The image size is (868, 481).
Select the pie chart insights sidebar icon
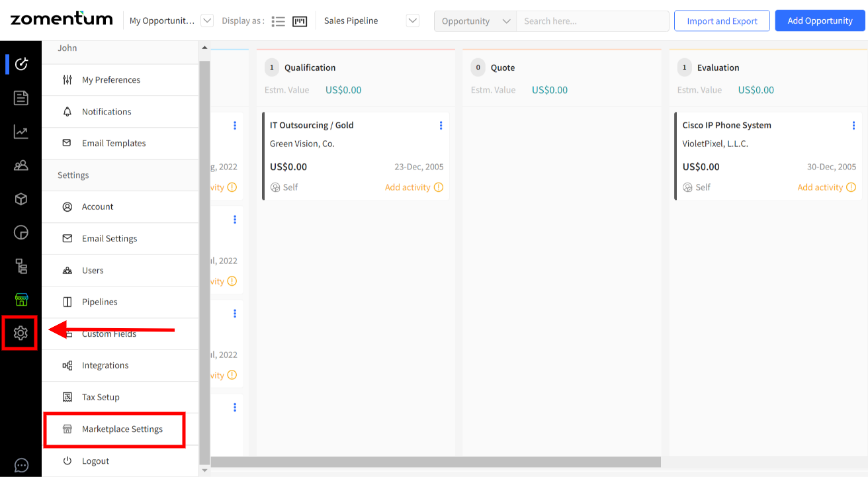coord(21,232)
